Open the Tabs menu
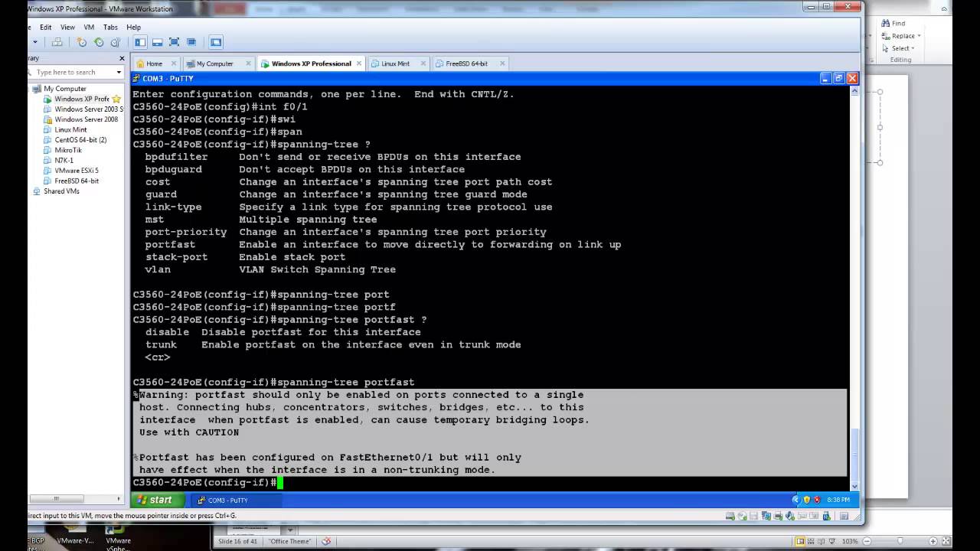The image size is (980, 551). [x=110, y=27]
